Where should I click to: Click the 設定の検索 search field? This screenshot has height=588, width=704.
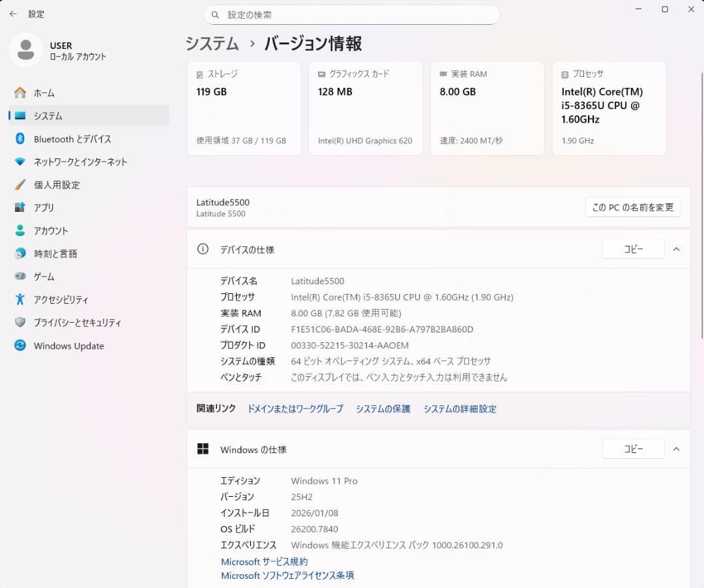pos(352,14)
